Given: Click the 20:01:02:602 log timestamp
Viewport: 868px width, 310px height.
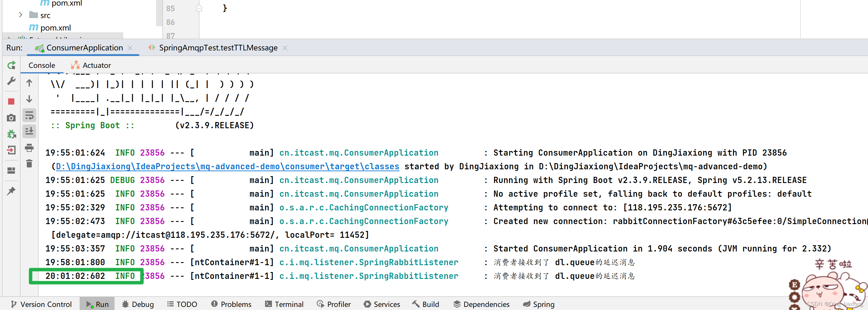Looking at the screenshot, I should [75, 276].
